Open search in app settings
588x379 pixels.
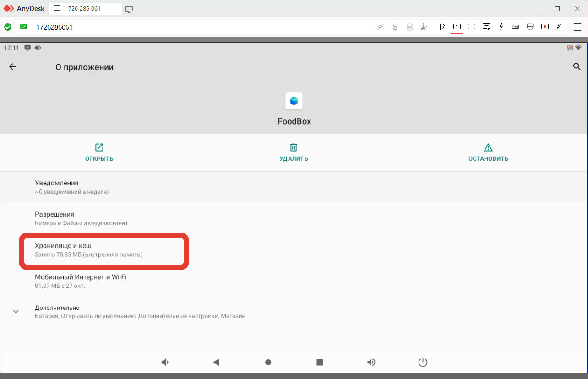pos(577,67)
